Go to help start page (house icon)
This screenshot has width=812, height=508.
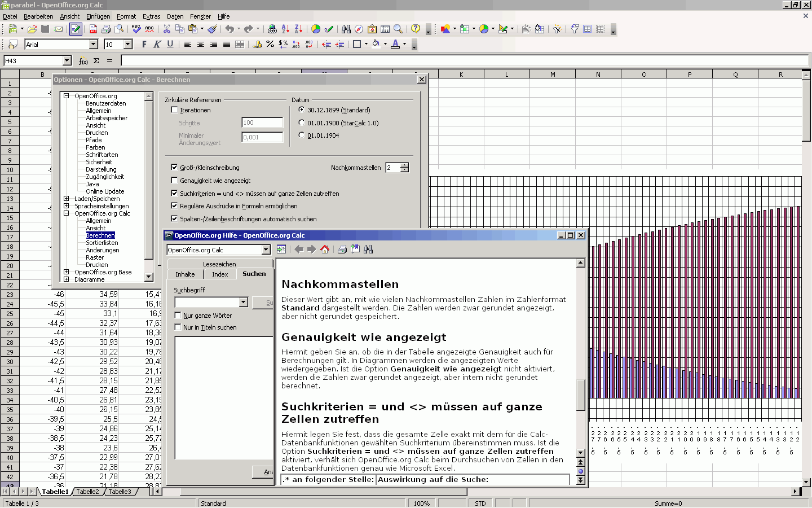coord(325,249)
